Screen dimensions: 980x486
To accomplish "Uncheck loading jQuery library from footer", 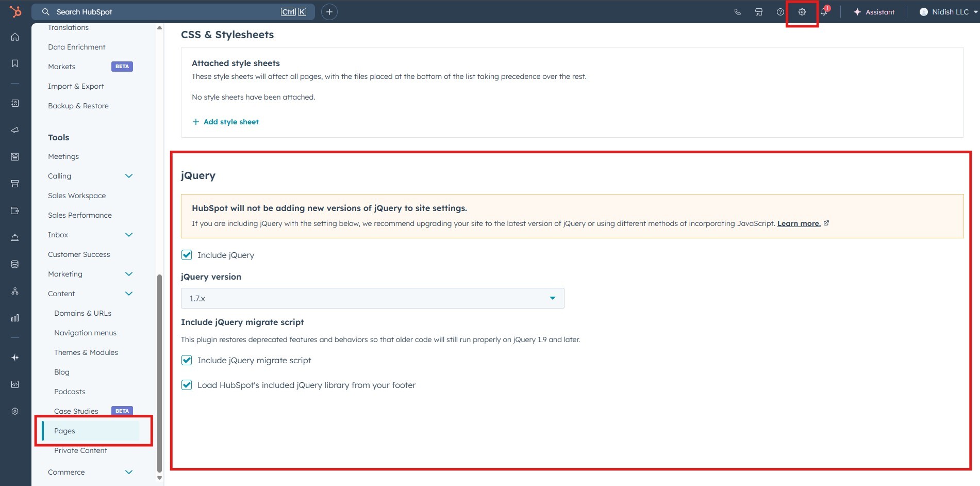I will 187,384.
